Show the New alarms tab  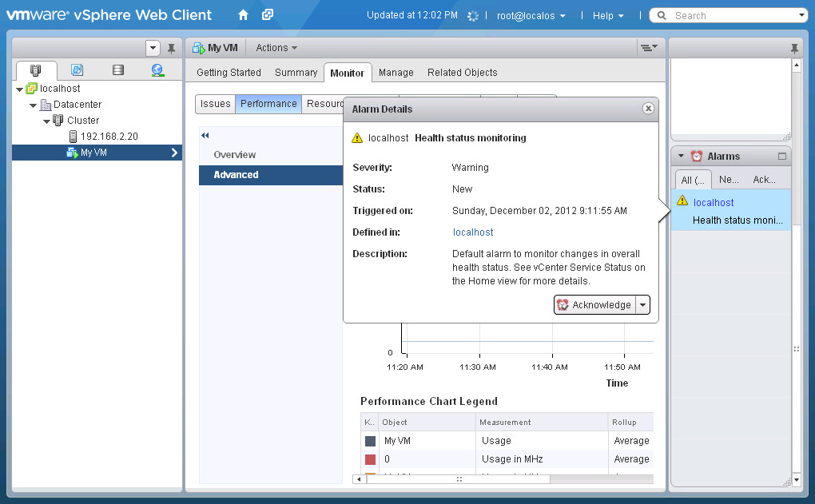729,180
